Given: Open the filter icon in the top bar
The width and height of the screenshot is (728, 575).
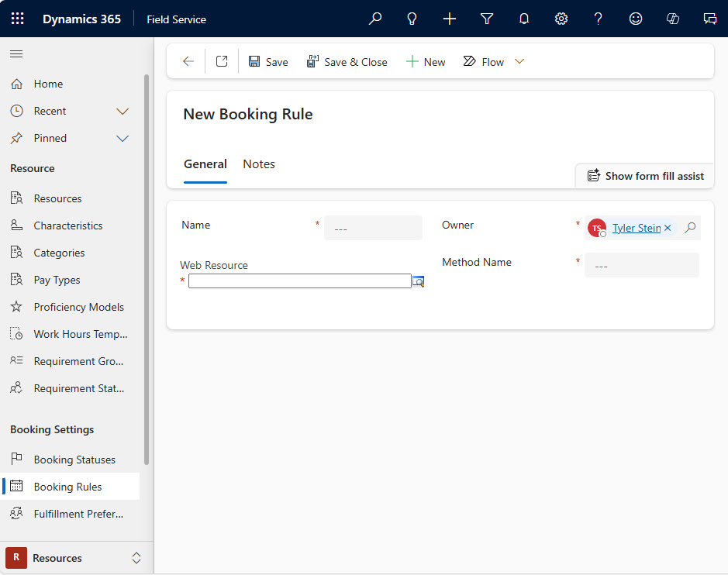Looking at the screenshot, I should coord(486,18).
